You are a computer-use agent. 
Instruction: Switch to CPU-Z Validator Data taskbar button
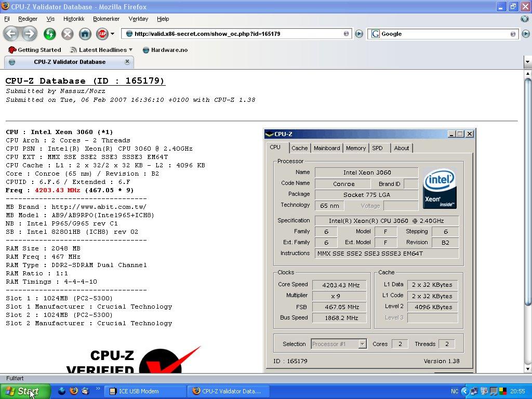(x=229, y=391)
